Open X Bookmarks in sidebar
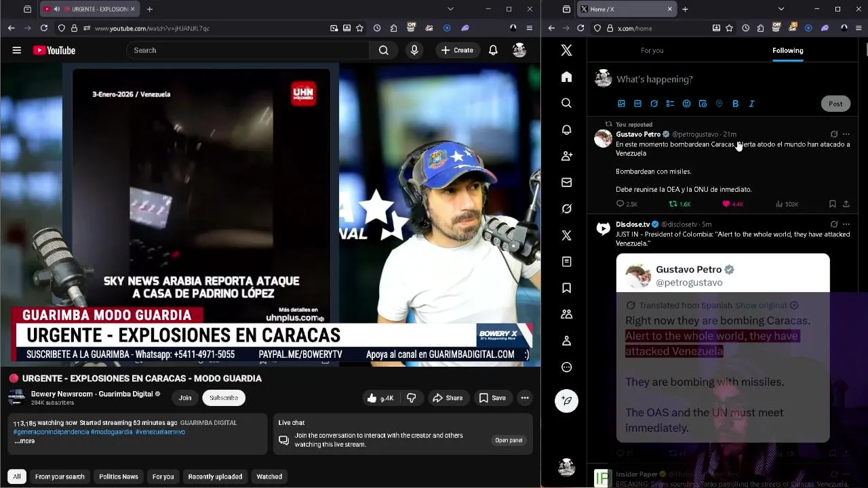Screen dimensions: 868x488 click(x=567, y=288)
